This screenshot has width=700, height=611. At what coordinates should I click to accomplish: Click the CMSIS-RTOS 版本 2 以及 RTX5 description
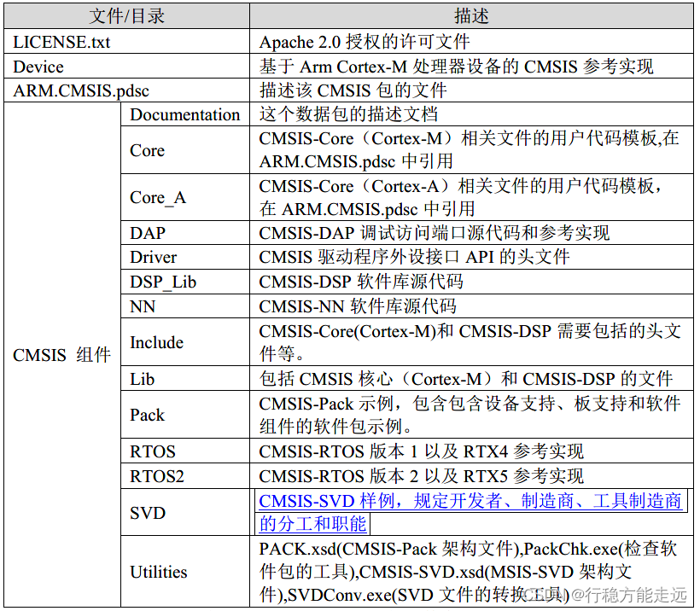tap(421, 476)
